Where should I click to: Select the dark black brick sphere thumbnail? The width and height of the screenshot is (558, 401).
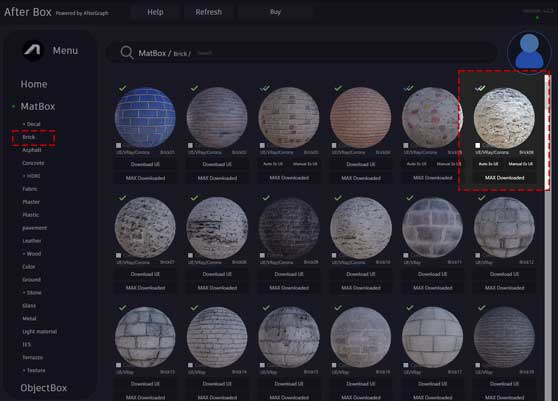pyautogui.click(x=289, y=228)
